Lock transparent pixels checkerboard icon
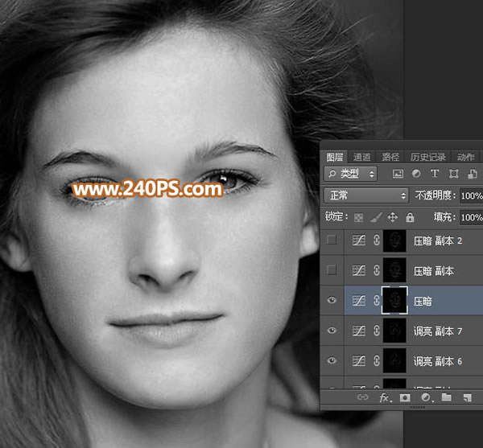Screen dimensions: 483x448 pyautogui.click(x=358, y=217)
